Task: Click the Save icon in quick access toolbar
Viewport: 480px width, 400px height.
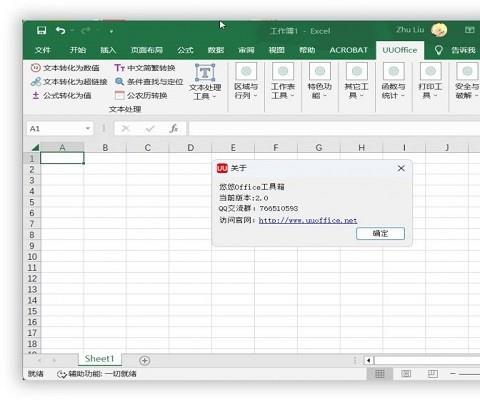Action: click(42, 31)
